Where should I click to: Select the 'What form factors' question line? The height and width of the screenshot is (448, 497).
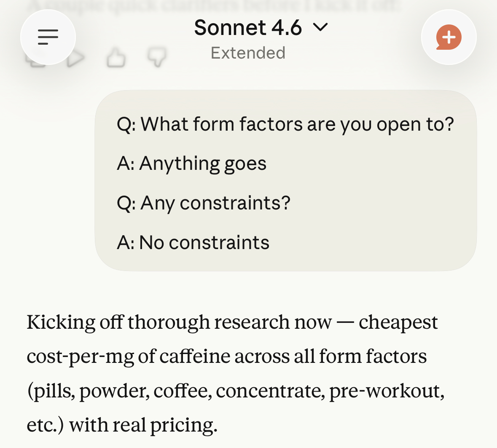tap(285, 124)
